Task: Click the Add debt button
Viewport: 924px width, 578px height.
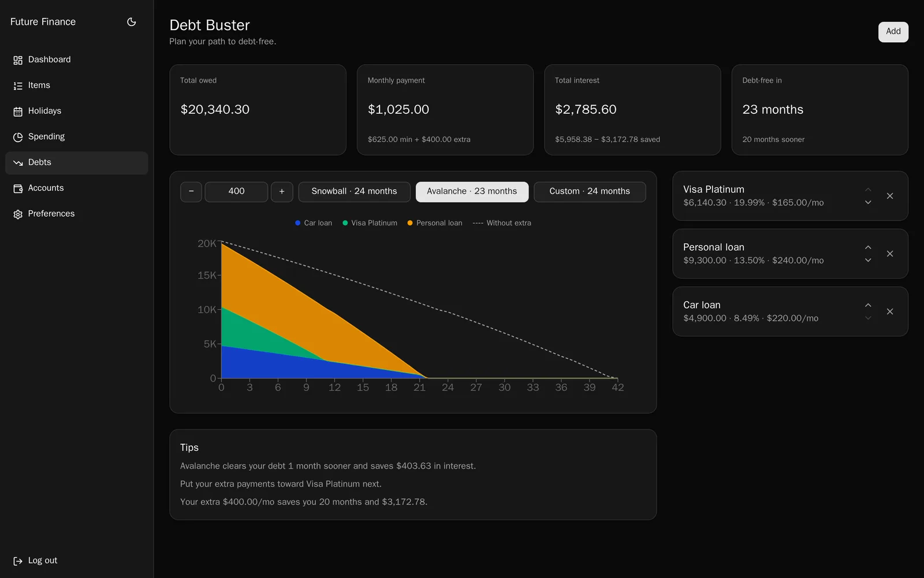Action: pos(893,32)
